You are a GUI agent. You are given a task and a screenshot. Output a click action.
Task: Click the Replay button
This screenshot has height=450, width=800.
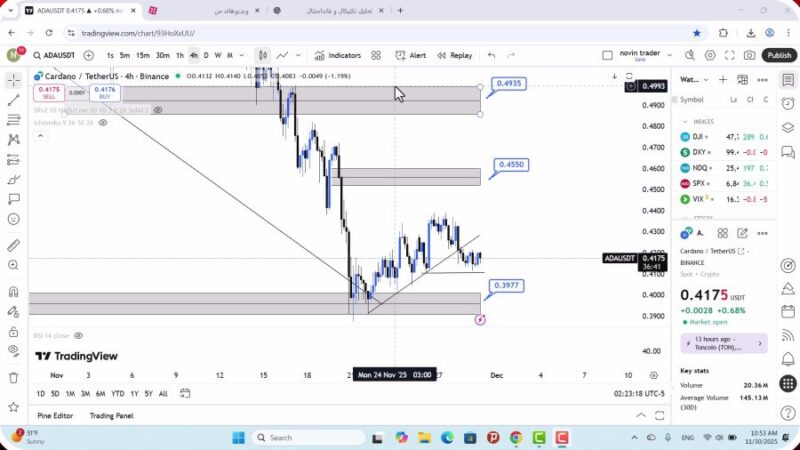point(455,56)
